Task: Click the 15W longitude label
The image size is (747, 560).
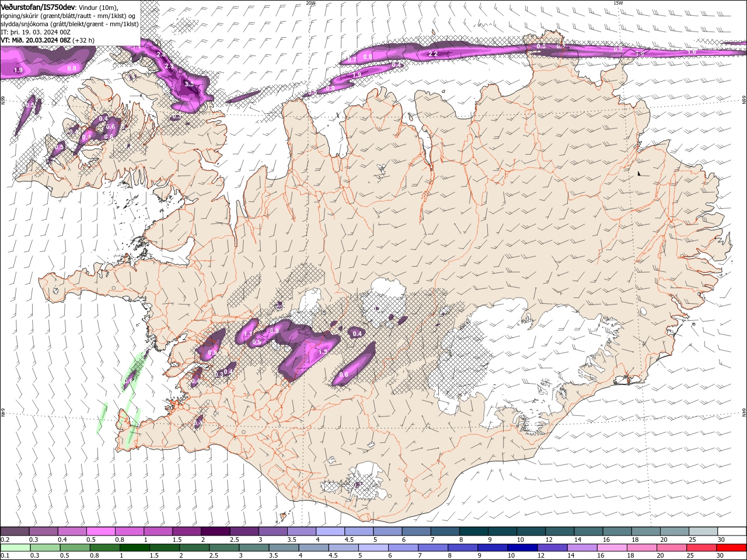Action: click(x=619, y=3)
